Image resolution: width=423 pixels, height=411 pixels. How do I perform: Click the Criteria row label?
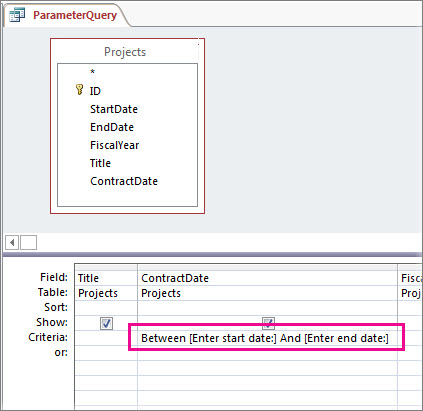pyautogui.click(x=48, y=337)
